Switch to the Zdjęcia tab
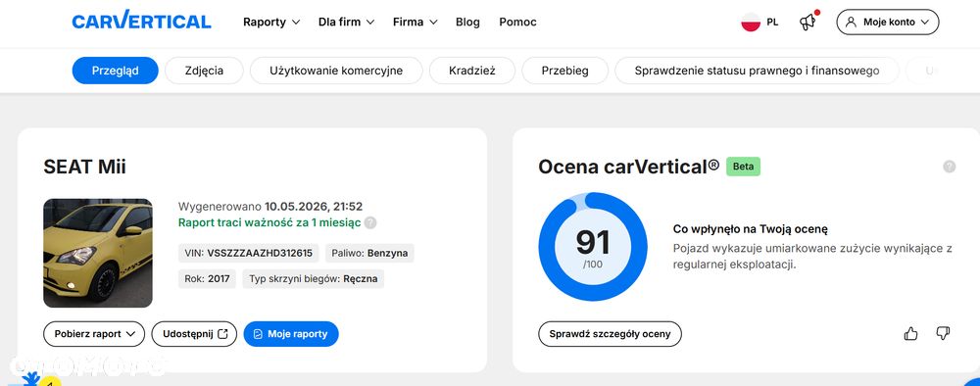Image resolution: width=980 pixels, height=386 pixels. click(204, 71)
